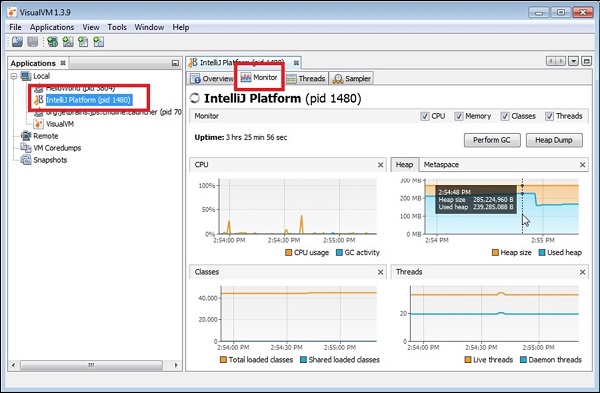Close the Classes chart panel
The image size is (600, 393).
pyautogui.click(x=380, y=272)
